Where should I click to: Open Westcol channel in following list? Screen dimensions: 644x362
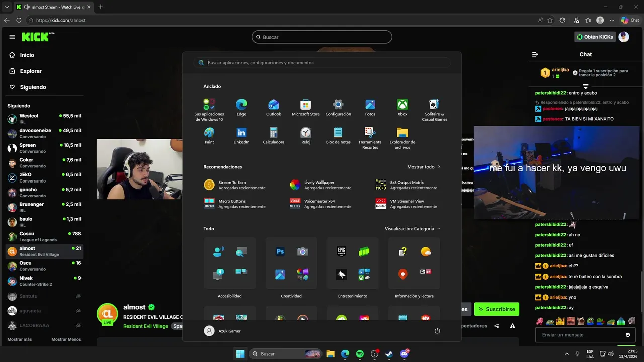(44, 119)
